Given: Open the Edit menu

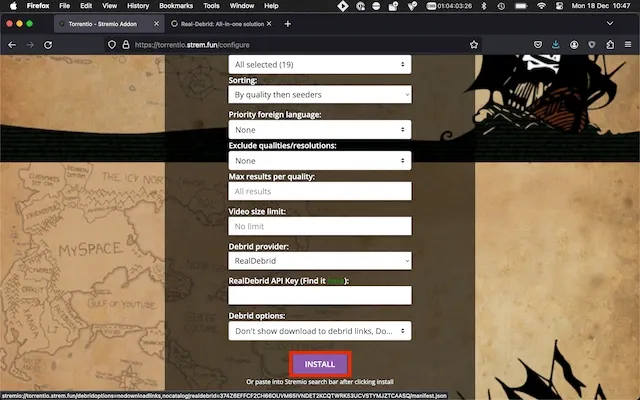Looking at the screenshot, I should tap(86, 6).
